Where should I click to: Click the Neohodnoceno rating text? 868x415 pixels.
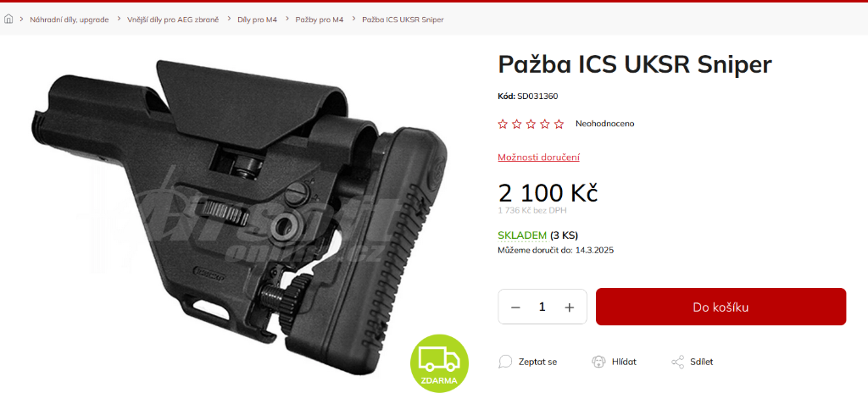[x=604, y=124]
